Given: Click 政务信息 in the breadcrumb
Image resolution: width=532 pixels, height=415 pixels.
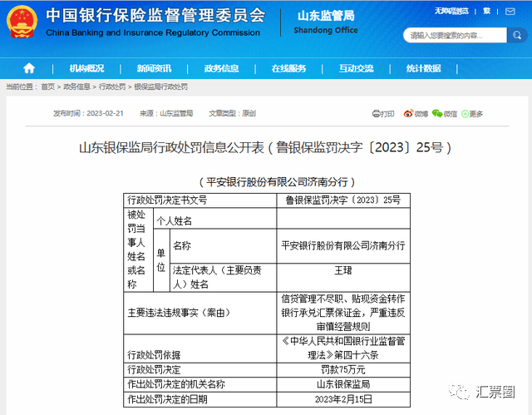Looking at the screenshot, I should pyautogui.click(x=76, y=86).
